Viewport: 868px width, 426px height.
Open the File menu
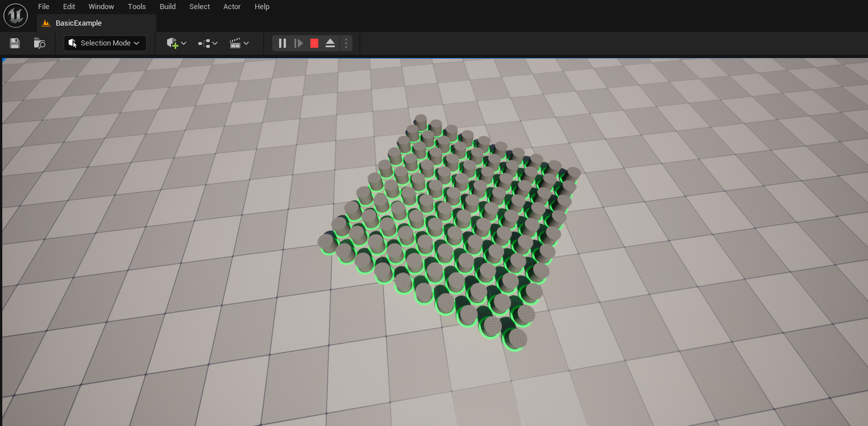click(x=43, y=6)
